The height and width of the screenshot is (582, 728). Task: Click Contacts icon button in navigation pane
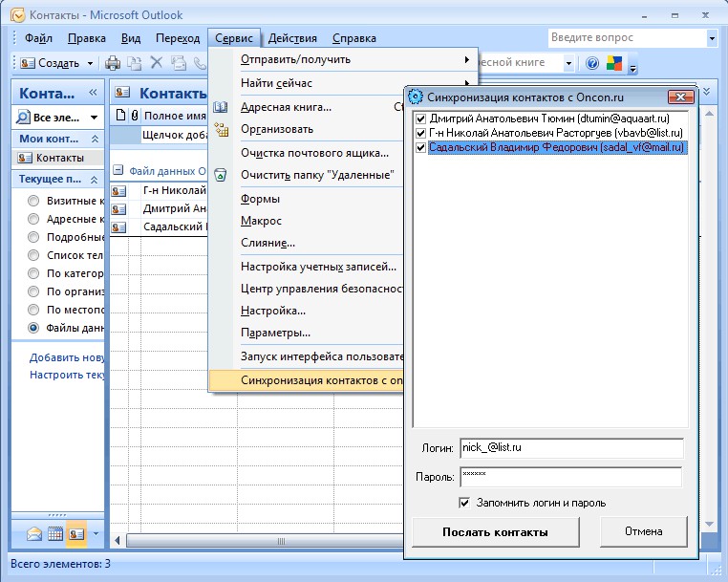coord(76,534)
